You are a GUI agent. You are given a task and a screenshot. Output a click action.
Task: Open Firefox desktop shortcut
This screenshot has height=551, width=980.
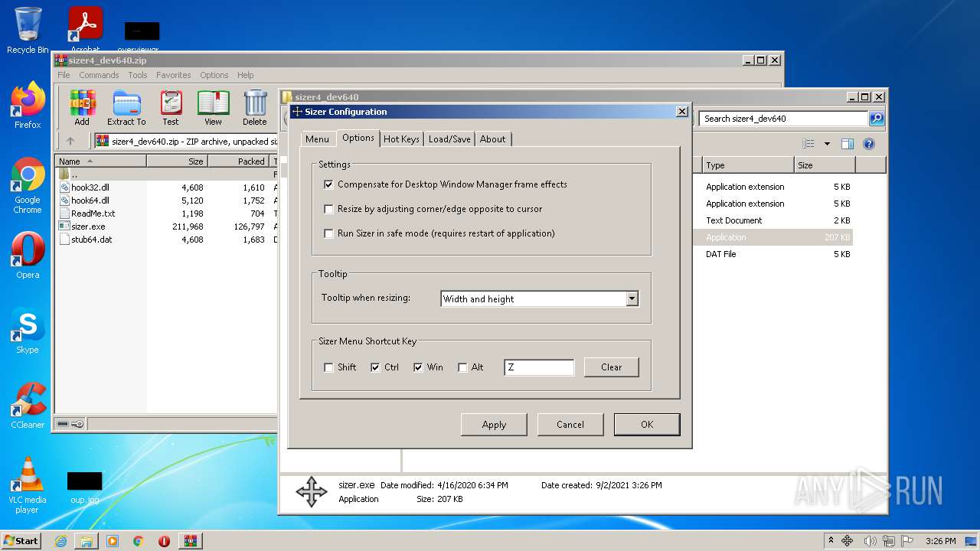click(x=28, y=106)
